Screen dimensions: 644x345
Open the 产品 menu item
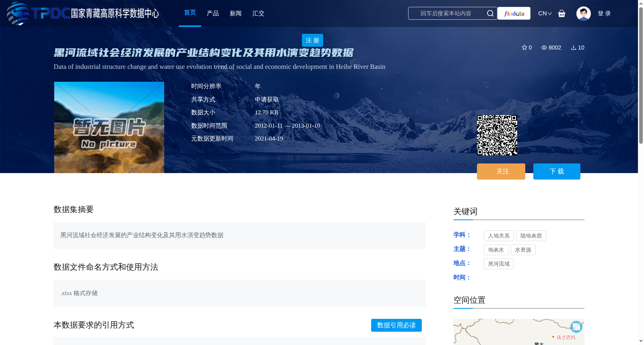point(213,13)
